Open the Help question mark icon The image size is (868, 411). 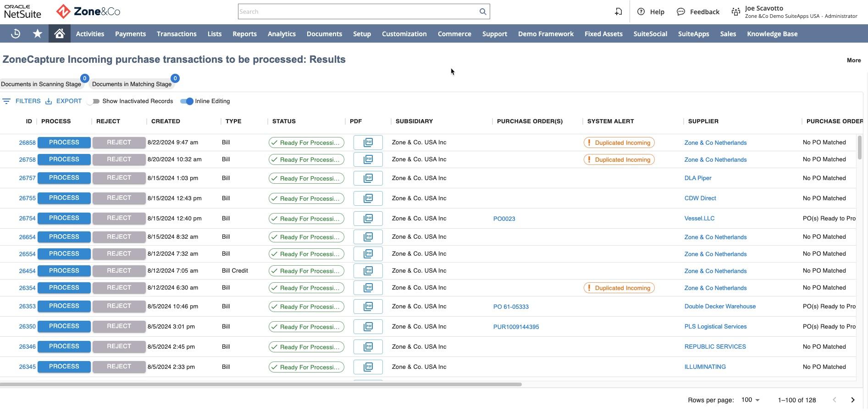tap(641, 11)
